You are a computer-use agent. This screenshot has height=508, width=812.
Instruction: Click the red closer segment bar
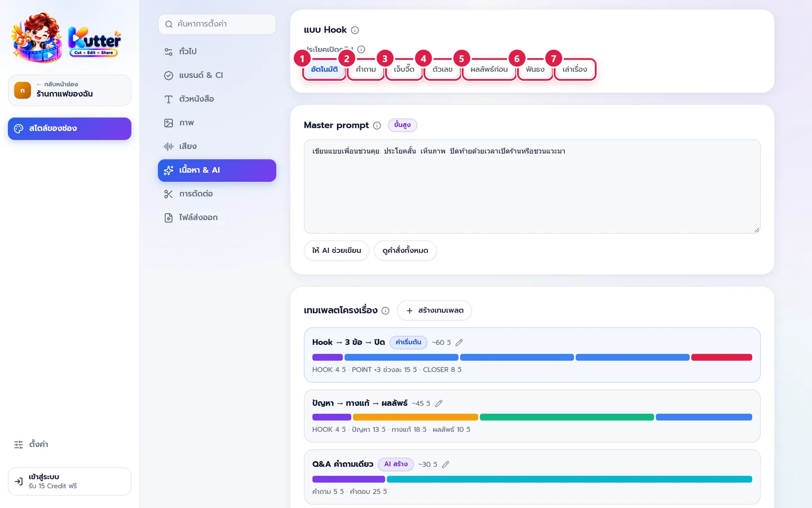(x=722, y=357)
